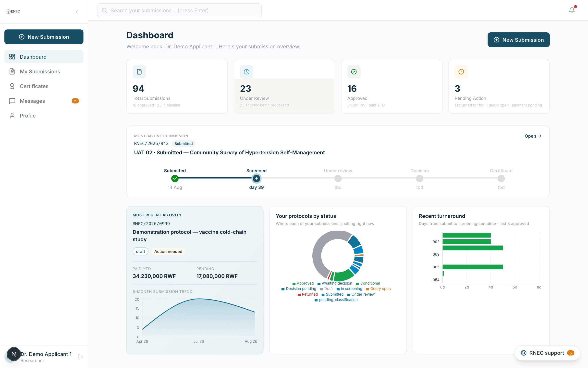Image resolution: width=588 pixels, height=368 pixels.
Task: Click the Pending 17,080,000 RWF value
Action: pyautogui.click(x=217, y=276)
